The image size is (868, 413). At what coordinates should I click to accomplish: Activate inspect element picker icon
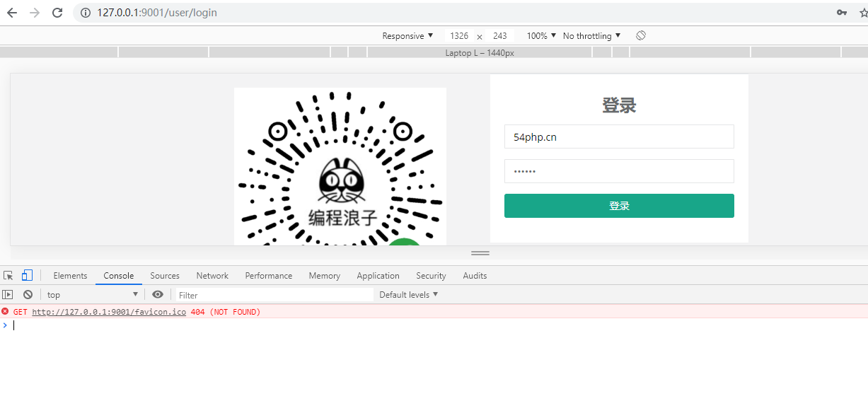[8, 276]
